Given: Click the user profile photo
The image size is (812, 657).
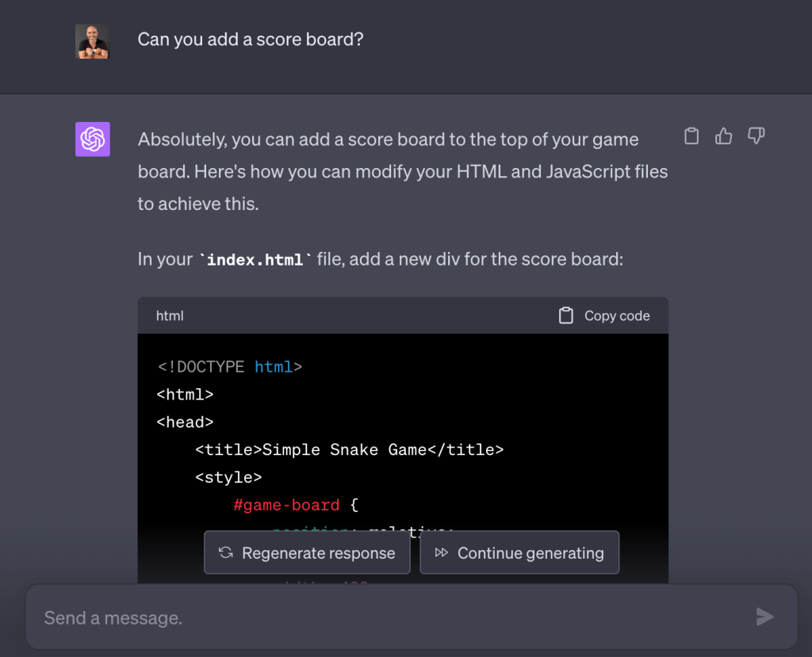Looking at the screenshot, I should (x=92, y=41).
